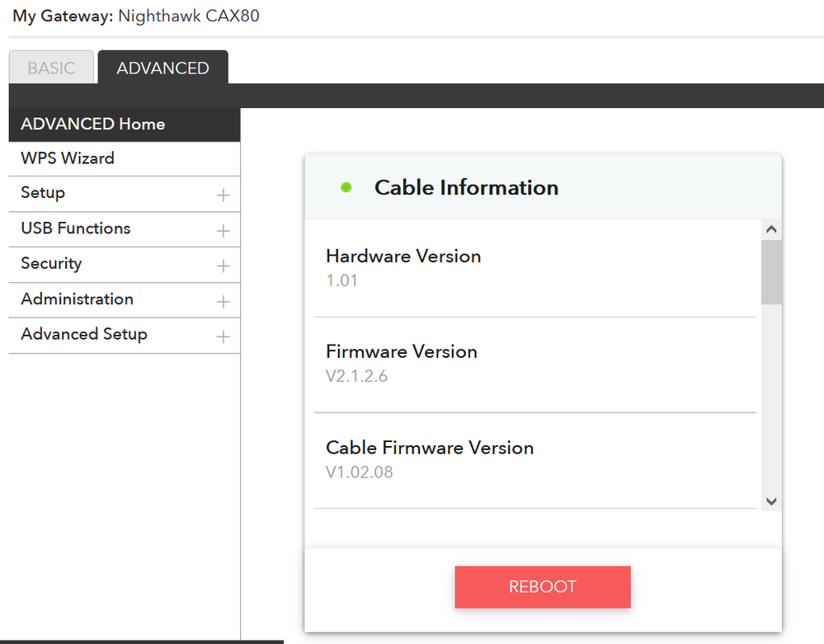Click the plus icon beside Administration
Viewport: 824px width, 644px height.
tap(223, 300)
